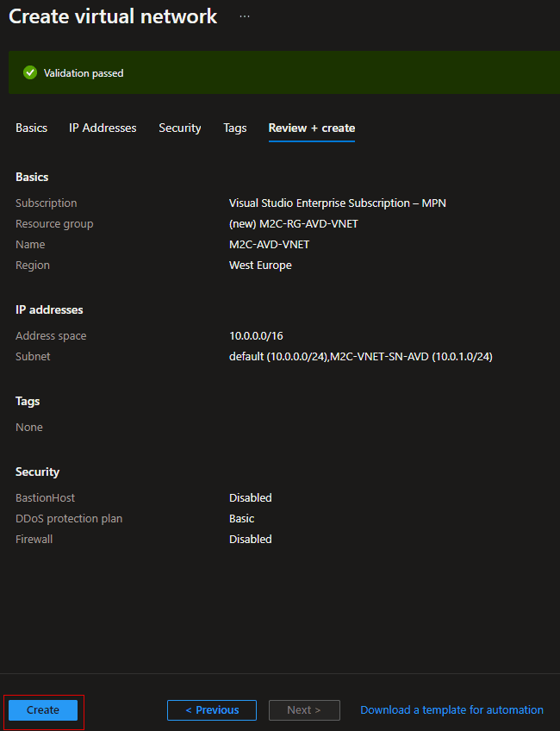Select the Tags tab
The height and width of the screenshot is (731, 560).
pyautogui.click(x=235, y=128)
